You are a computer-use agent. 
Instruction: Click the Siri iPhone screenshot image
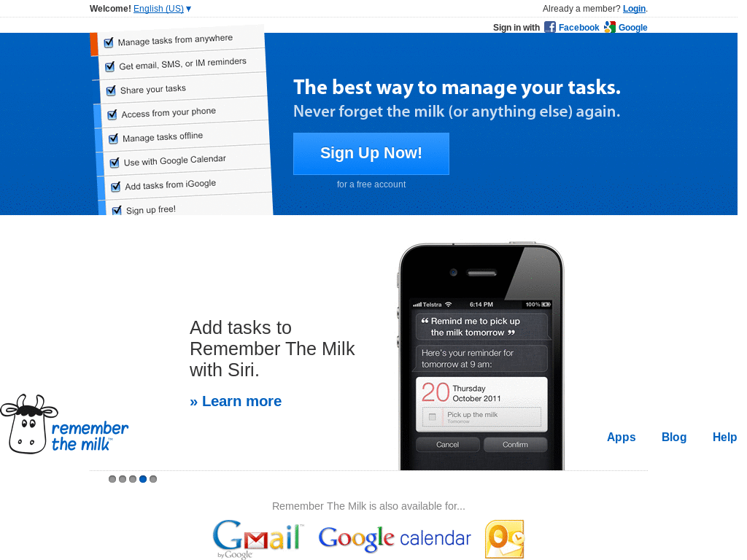[x=481, y=356]
